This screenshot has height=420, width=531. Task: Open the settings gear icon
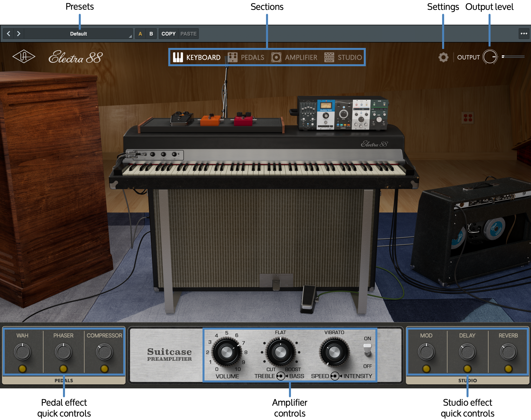443,57
